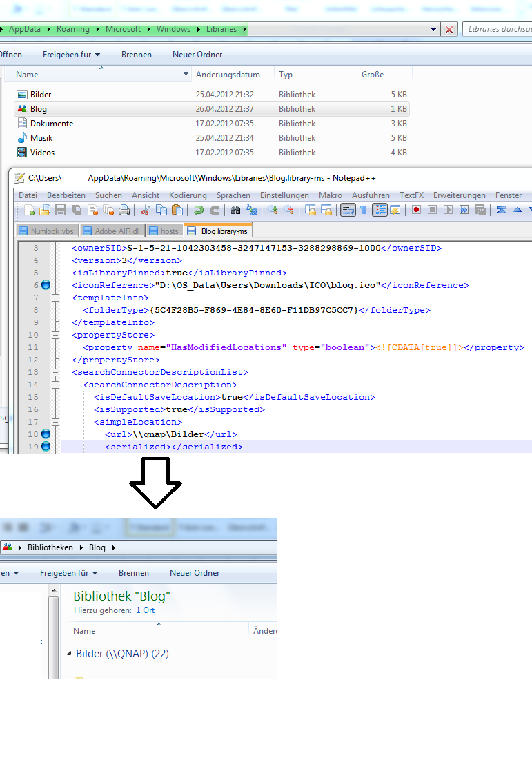Collapse the searchConnectorDescription fold on line 14

55,385
